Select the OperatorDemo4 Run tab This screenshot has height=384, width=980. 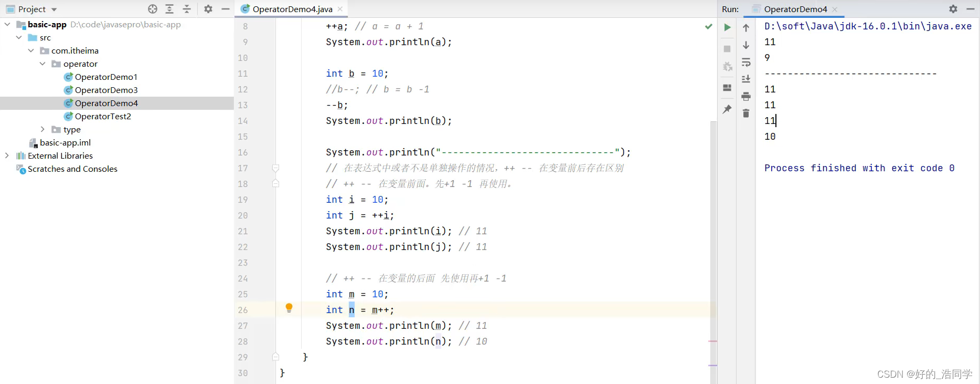(795, 9)
